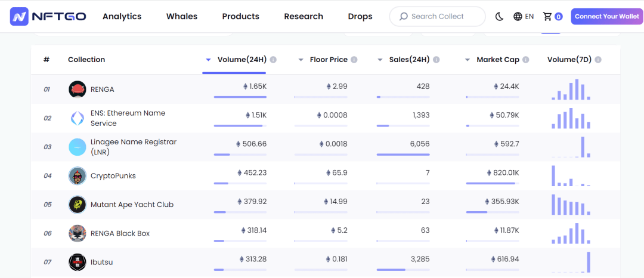The height and width of the screenshot is (278, 644).
Task: Open ENS: Ethereum Name Service collection
Action: click(x=128, y=118)
